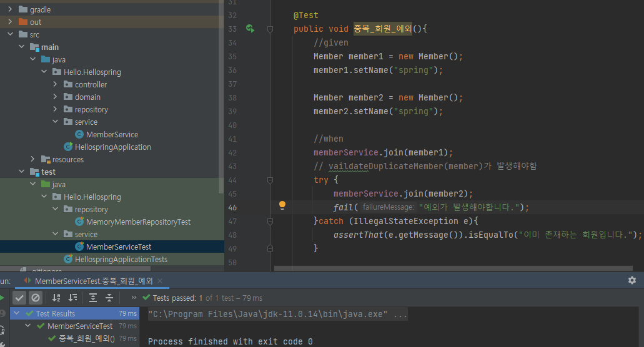Select the resources folder
Viewport: 644px width, 347px height.
coord(67,160)
